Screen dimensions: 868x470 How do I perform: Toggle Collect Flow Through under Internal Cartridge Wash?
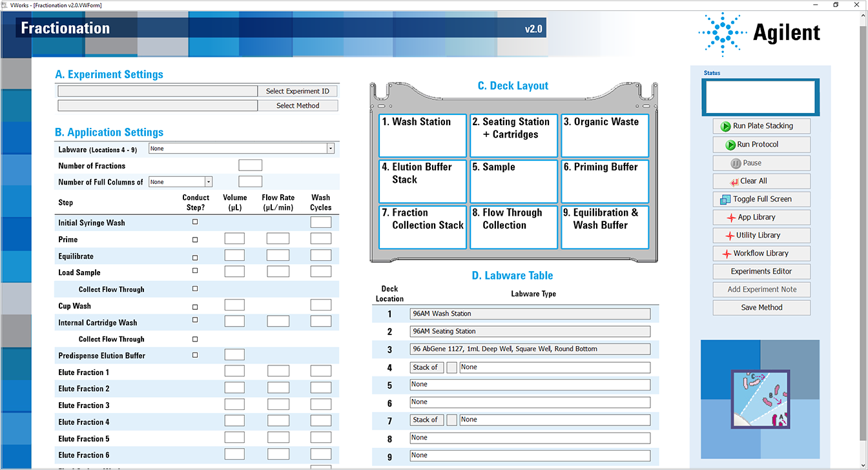pyautogui.click(x=195, y=338)
